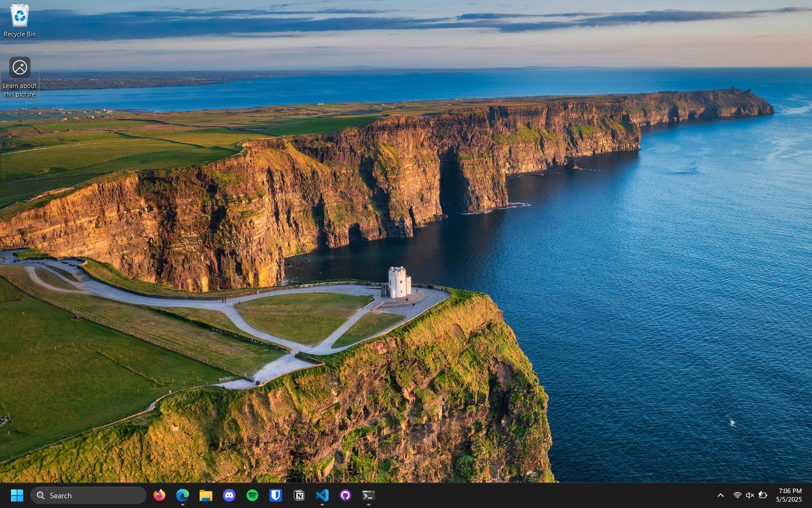Click the muted volume speaker icon
This screenshot has width=812, height=508.
coord(750,495)
